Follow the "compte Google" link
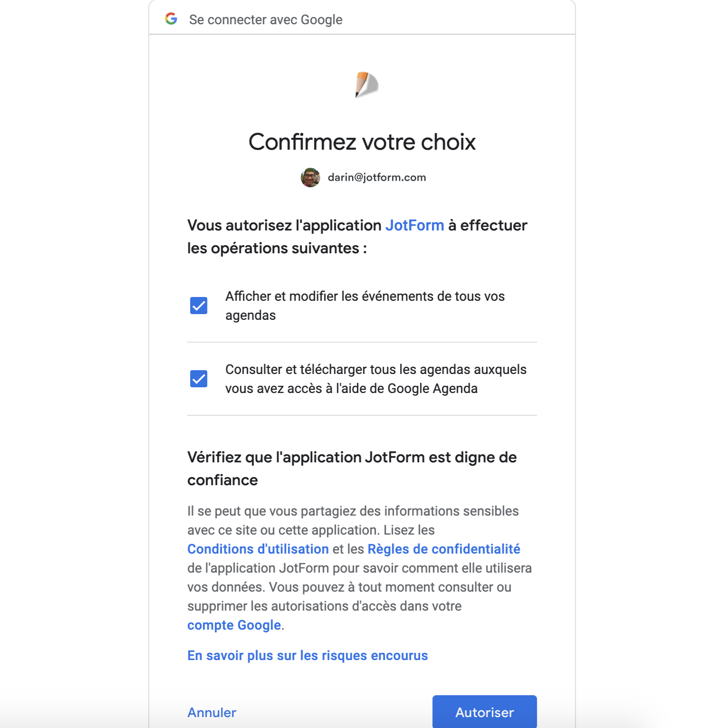Screen dimensions: 726x728 click(x=234, y=625)
